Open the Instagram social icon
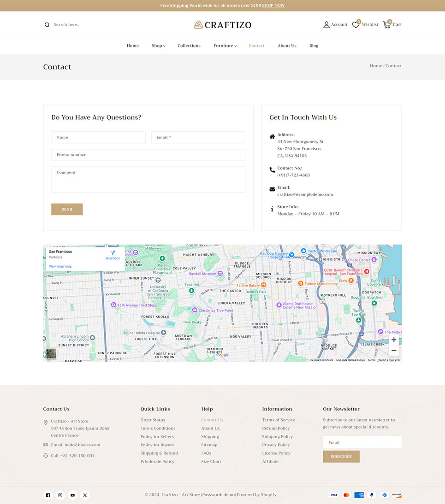The image size is (445, 504). (60, 495)
